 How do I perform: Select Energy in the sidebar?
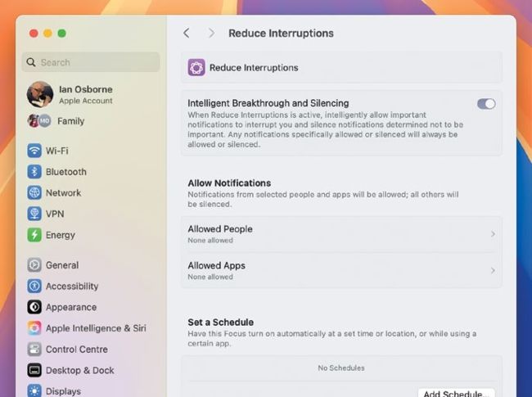[x=61, y=235]
